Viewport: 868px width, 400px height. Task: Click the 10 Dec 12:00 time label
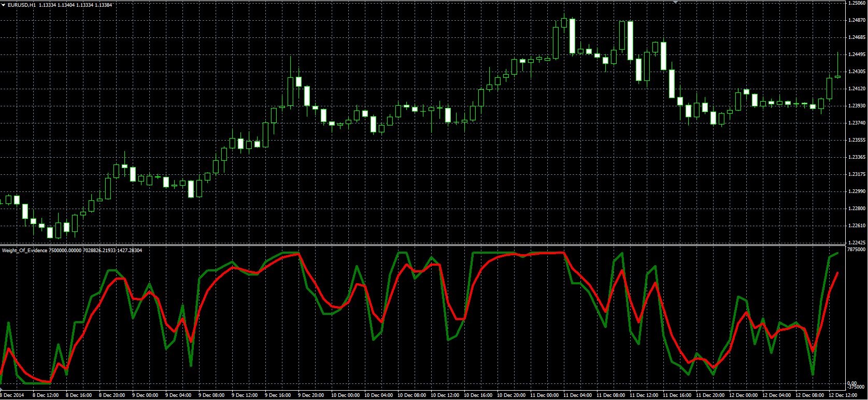[x=445, y=395]
